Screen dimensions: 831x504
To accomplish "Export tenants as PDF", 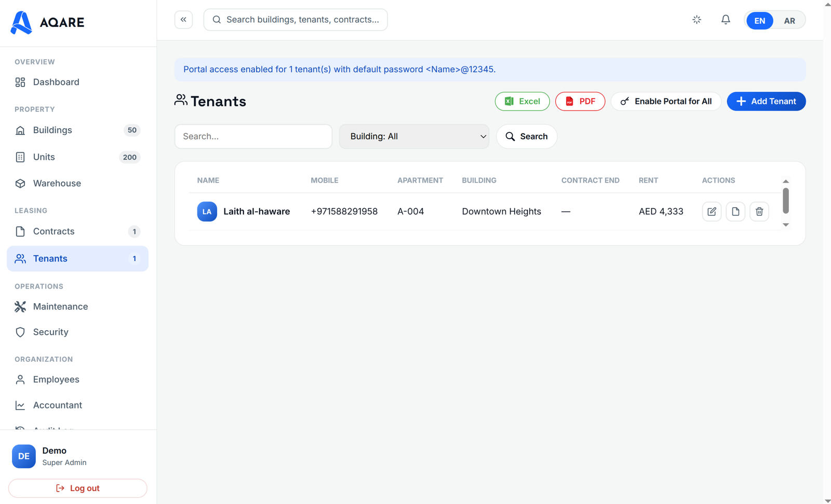I will pyautogui.click(x=580, y=101).
